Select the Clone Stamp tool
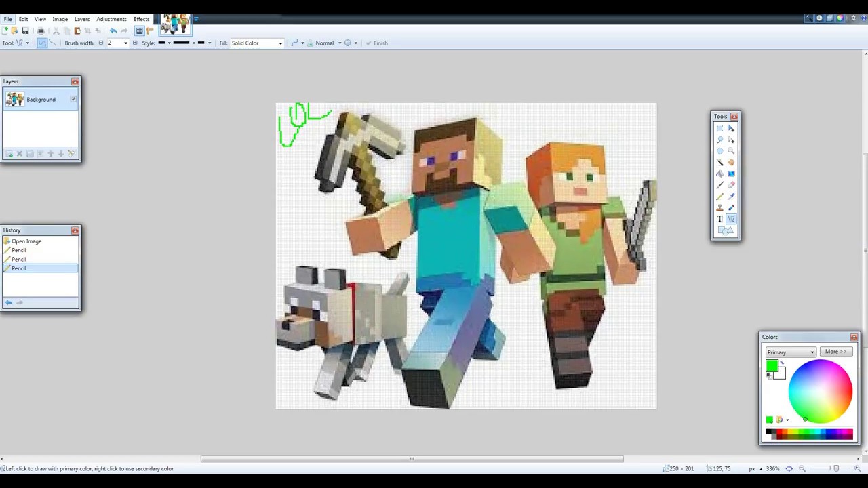 point(719,207)
